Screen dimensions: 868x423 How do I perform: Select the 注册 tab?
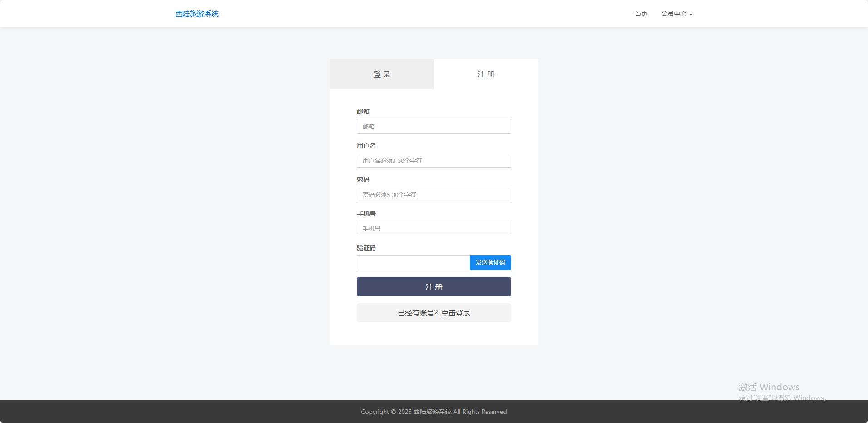[x=486, y=74]
